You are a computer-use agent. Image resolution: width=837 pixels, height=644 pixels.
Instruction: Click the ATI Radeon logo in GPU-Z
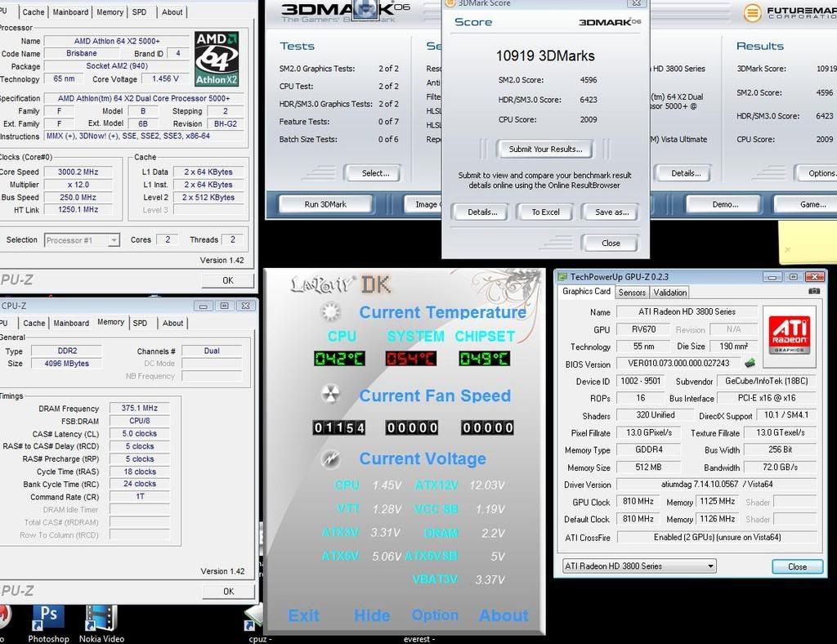click(x=789, y=333)
